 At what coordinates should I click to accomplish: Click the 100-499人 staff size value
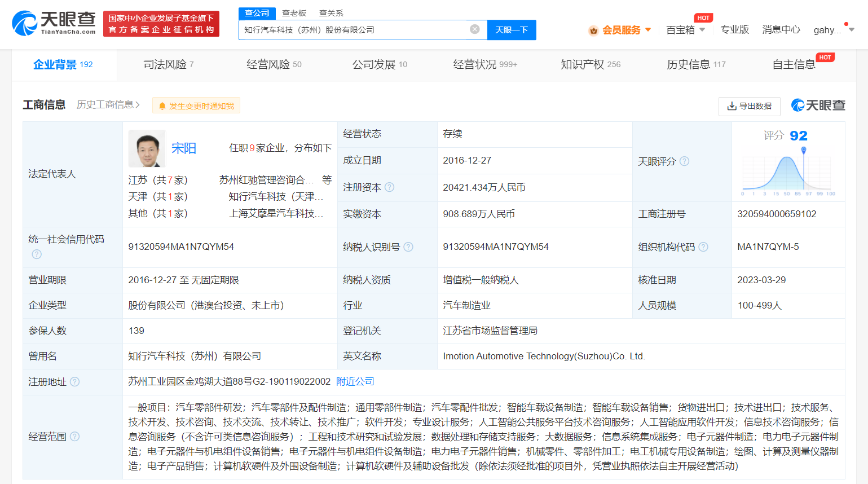759,305
